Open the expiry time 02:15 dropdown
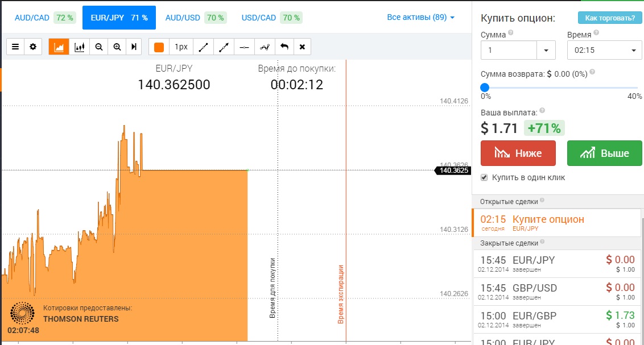 [x=604, y=51]
